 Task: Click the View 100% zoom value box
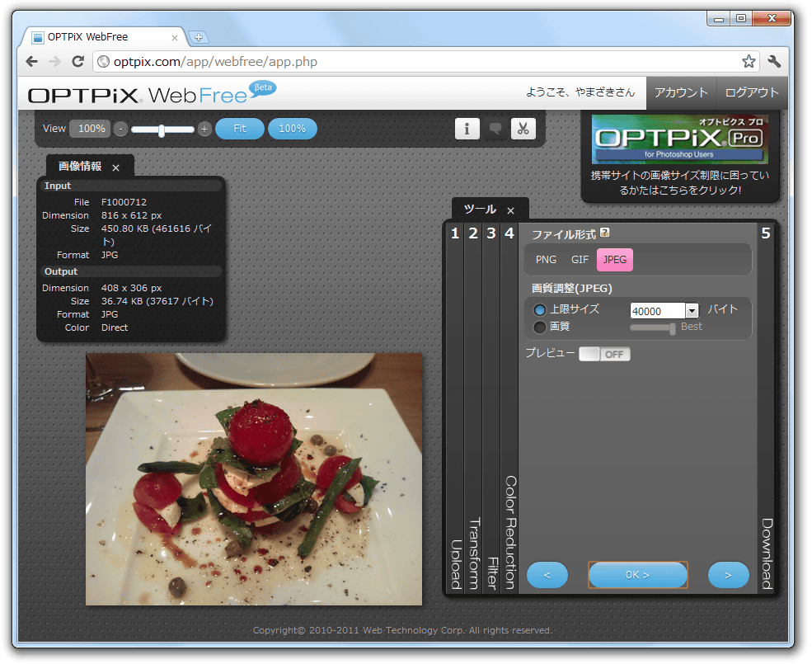(92, 129)
